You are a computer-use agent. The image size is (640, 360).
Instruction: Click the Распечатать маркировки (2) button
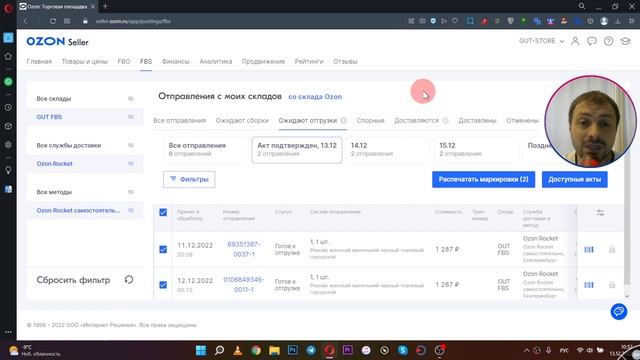(483, 179)
